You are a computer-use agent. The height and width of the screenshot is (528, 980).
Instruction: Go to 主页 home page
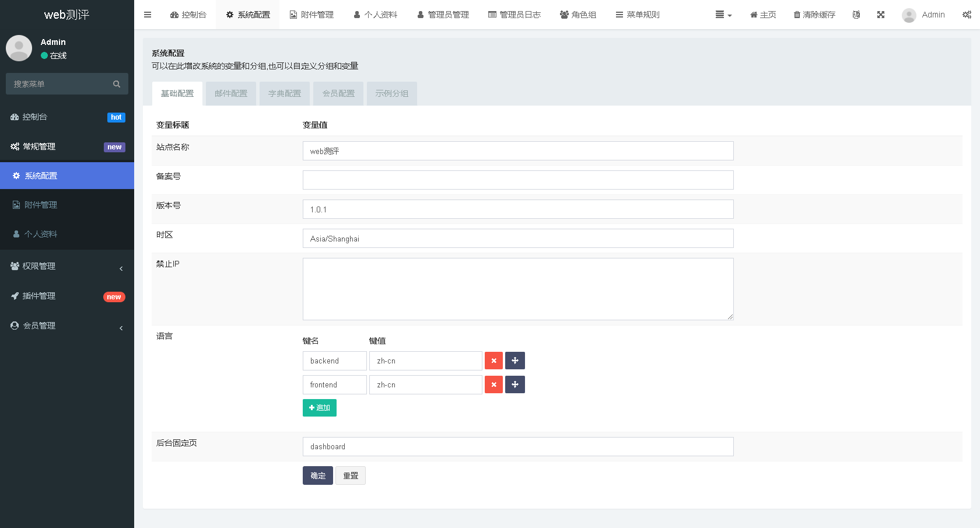(763, 15)
